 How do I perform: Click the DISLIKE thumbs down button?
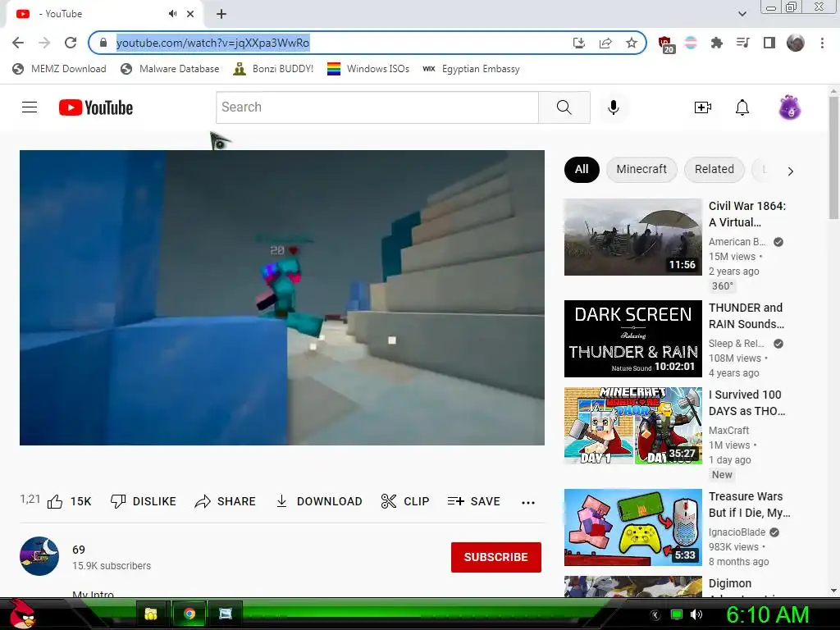click(143, 501)
